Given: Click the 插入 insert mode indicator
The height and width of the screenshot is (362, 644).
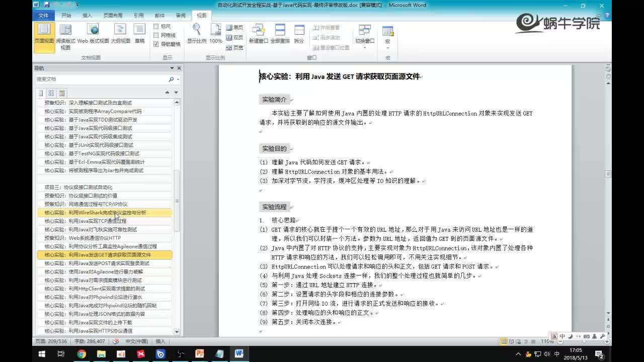Looking at the screenshot, I should (x=160, y=341).
